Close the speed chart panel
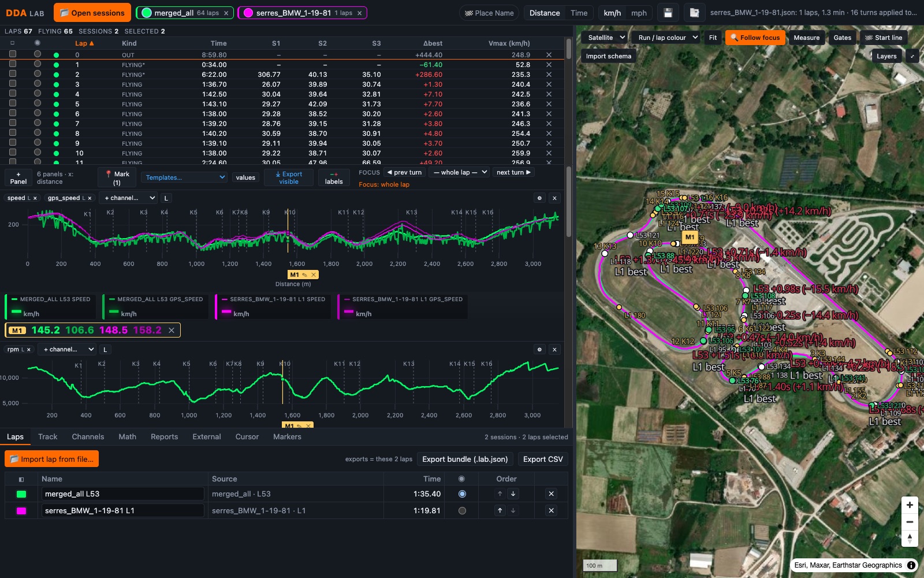 point(554,198)
